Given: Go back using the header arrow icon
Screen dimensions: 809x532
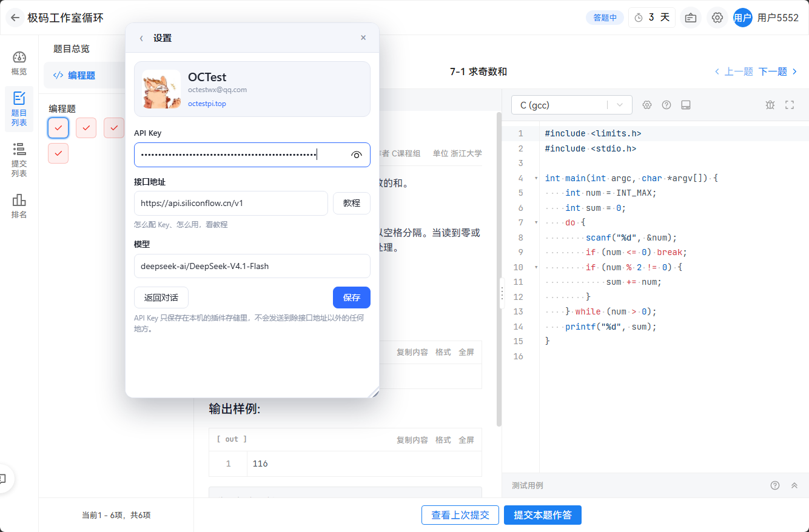Looking at the screenshot, I should coord(15,18).
